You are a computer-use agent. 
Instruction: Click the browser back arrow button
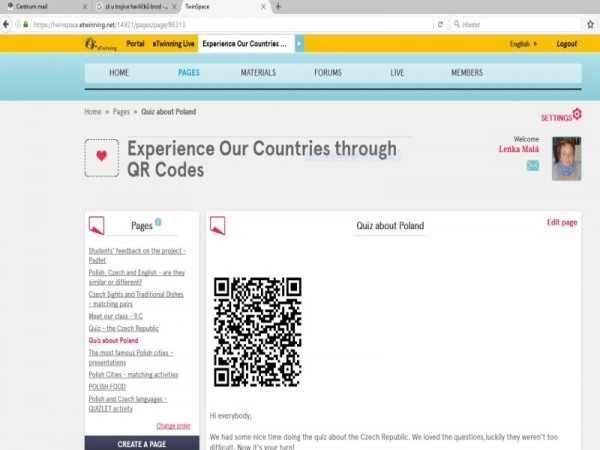(x=6, y=24)
